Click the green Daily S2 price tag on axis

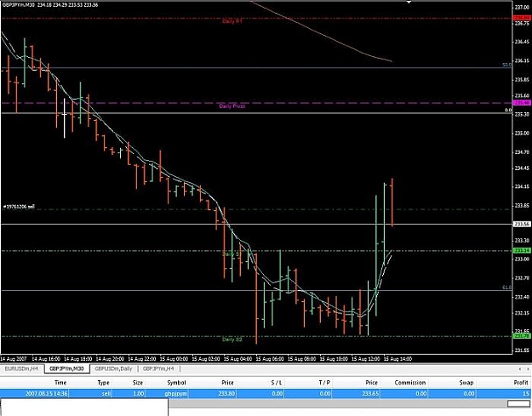(522, 336)
